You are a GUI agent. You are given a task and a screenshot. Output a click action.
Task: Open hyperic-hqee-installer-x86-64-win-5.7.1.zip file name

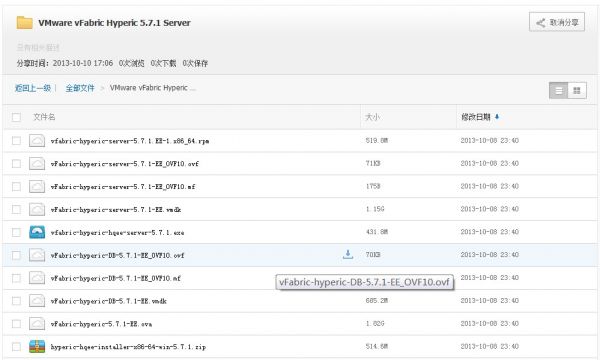128,347
